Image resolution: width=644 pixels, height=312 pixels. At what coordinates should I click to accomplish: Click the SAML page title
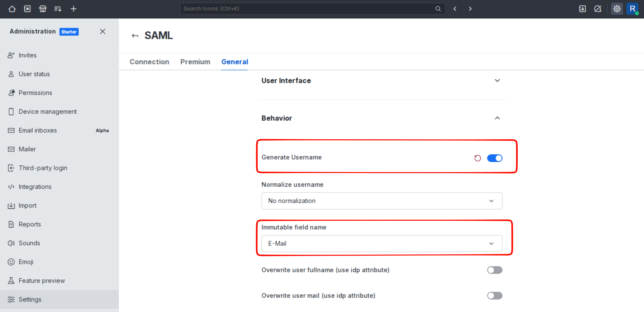click(158, 35)
